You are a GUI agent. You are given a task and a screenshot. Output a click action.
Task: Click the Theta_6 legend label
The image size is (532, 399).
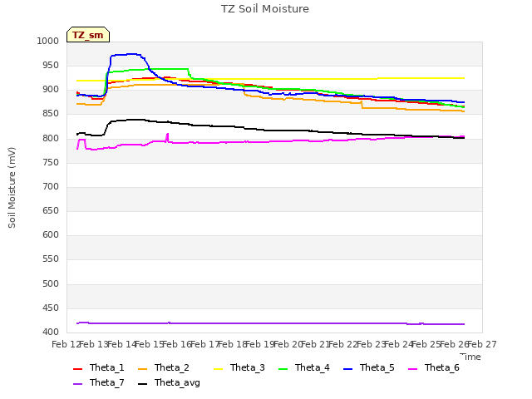(441, 367)
